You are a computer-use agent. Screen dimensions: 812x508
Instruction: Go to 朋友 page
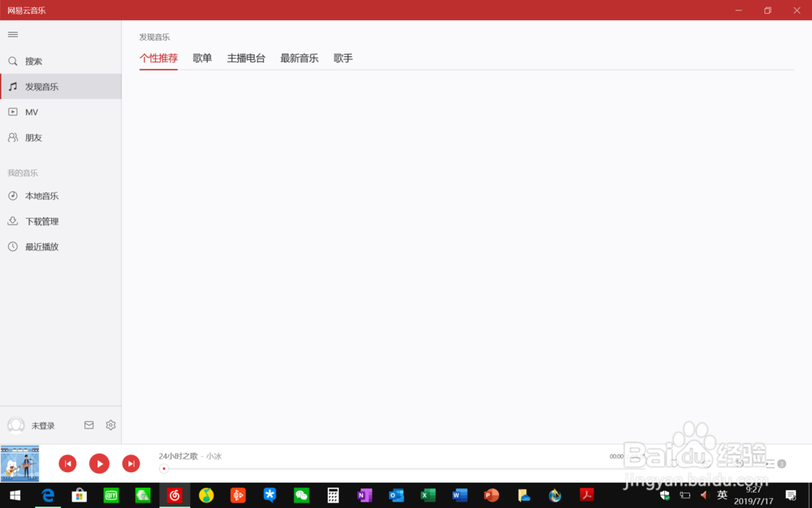61,137
